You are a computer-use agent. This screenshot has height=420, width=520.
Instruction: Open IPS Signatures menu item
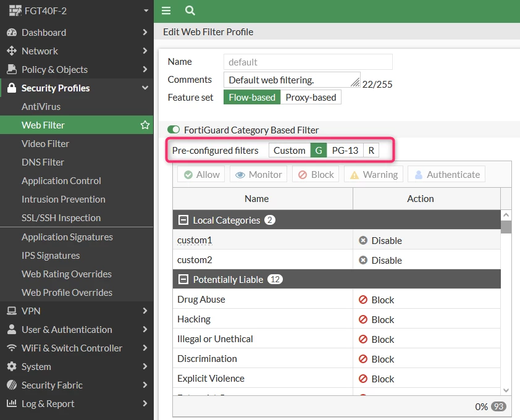(77, 256)
